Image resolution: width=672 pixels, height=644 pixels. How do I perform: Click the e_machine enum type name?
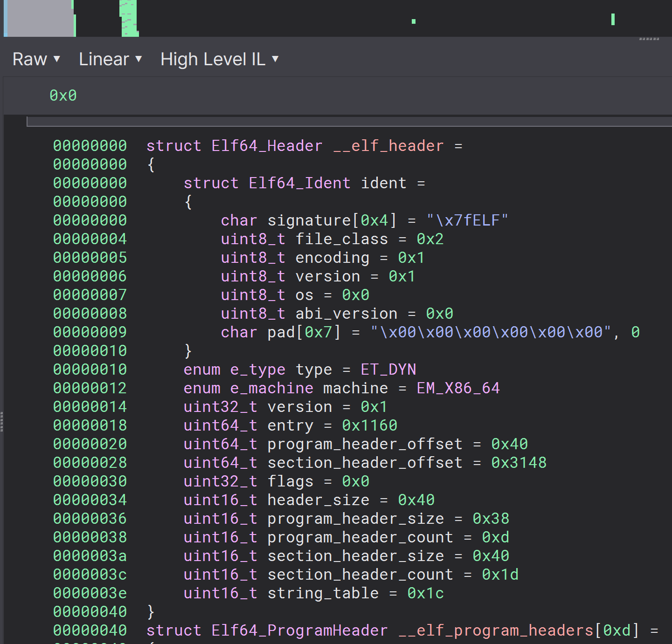pyautogui.click(x=271, y=388)
